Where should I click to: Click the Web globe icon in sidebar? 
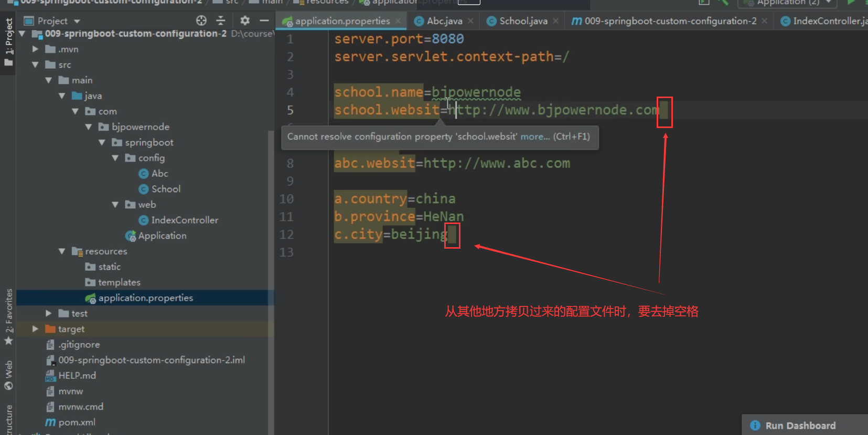[x=8, y=386]
